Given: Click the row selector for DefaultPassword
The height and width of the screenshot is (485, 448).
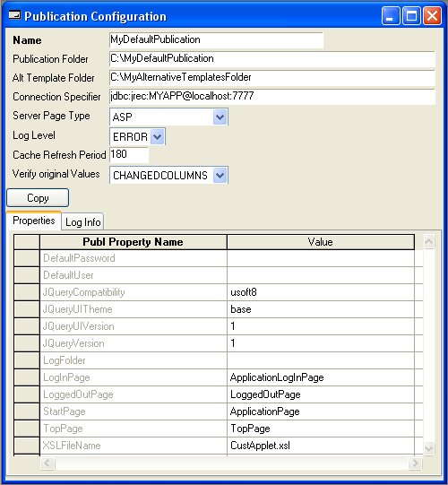Looking at the screenshot, I should (27, 258).
